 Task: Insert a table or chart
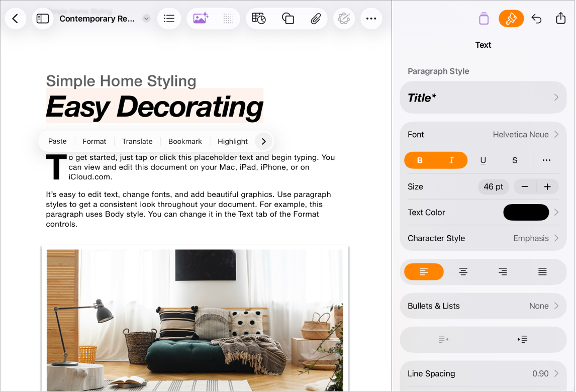[258, 18]
